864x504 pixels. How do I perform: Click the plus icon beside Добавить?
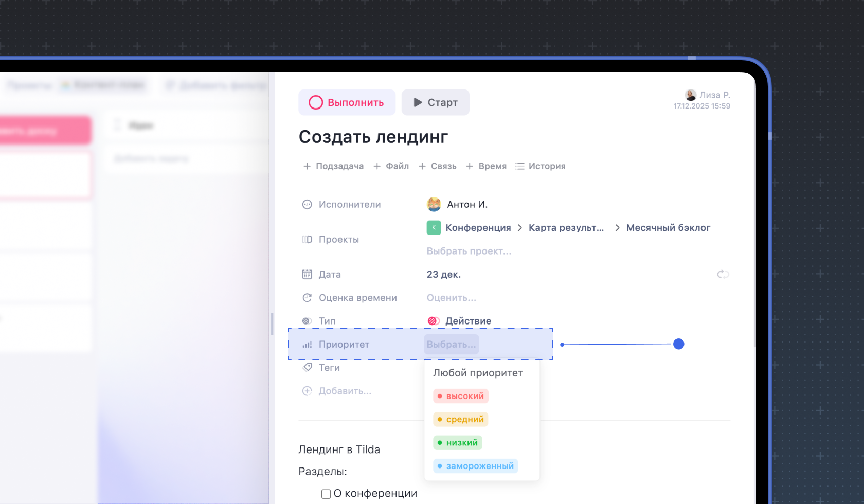307,391
